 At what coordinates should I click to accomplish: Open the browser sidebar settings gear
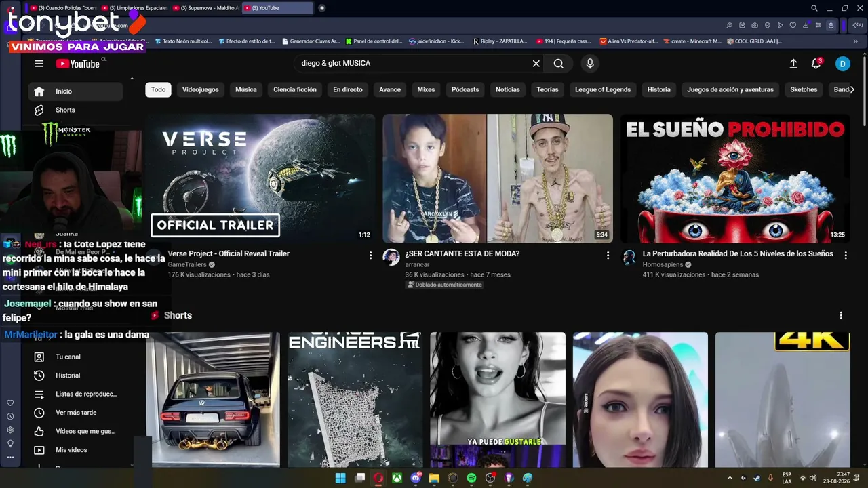(x=10, y=430)
